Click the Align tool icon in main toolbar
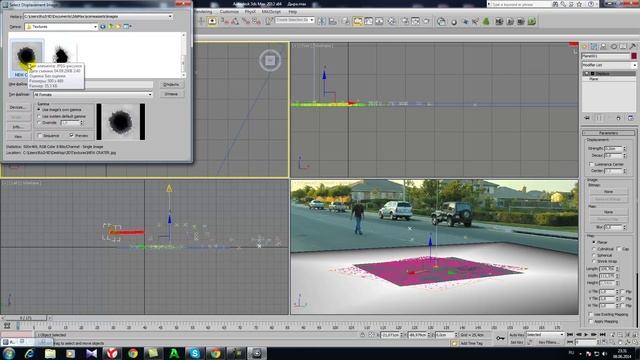Image resolution: width=640 pixels, height=360 pixels. (x=333, y=21)
